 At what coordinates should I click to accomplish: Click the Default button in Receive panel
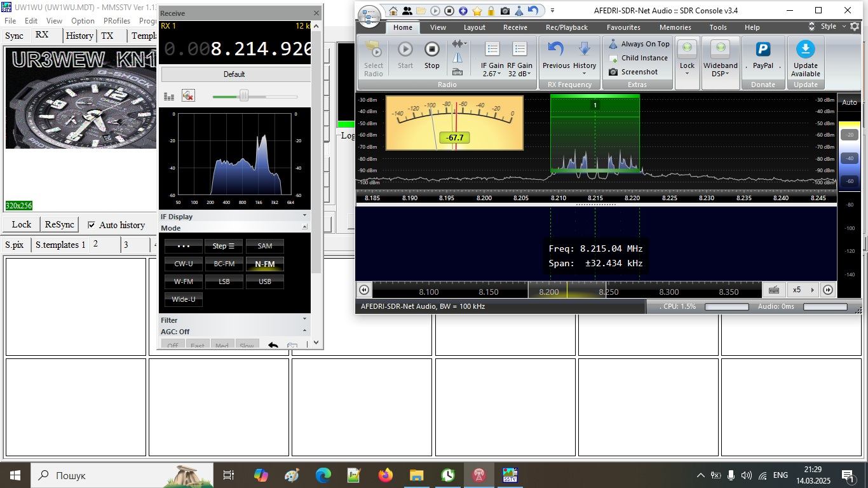point(234,74)
